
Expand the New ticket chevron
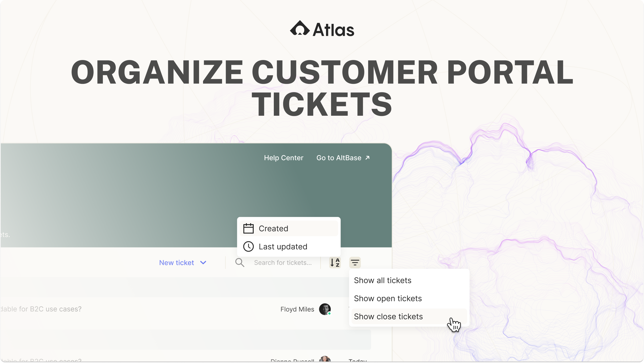pyautogui.click(x=203, y=263)
